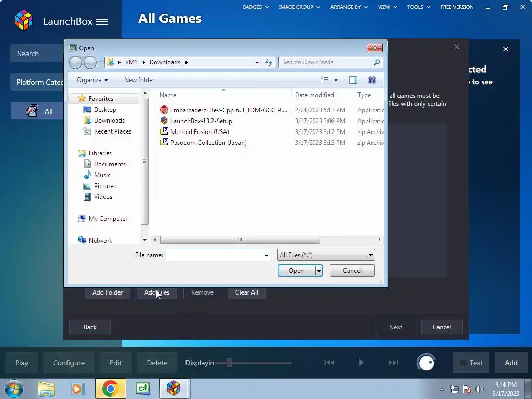Image resolution: width=532 pixels, height=399 pixels.
Task: Click the wizard Next button
Action: tap(395, 327)
